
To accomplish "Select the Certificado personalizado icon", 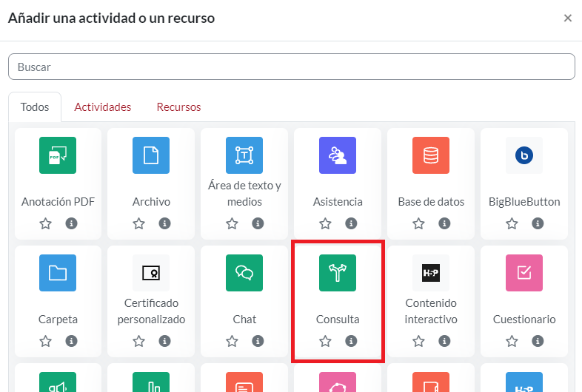I will pos(151,273).
